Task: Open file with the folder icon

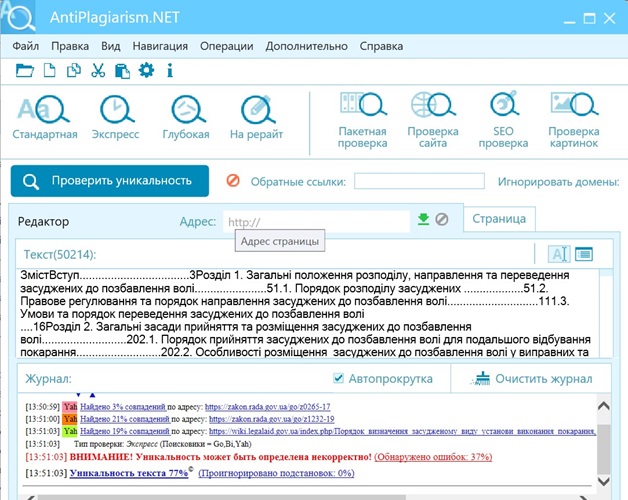Action: pyautogui.click(x=24, y=71)
